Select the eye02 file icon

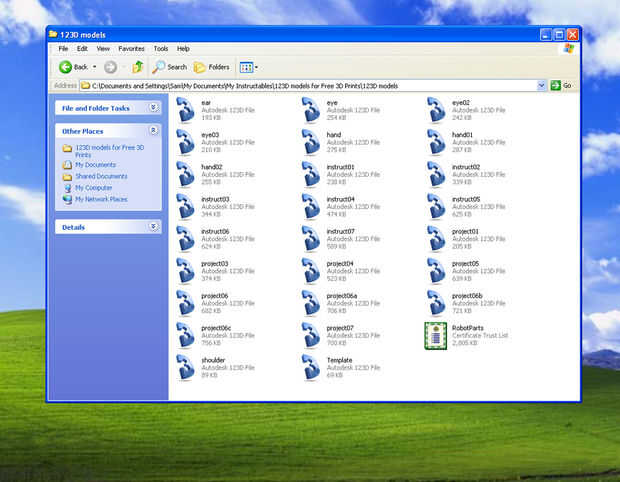[436, 110]
